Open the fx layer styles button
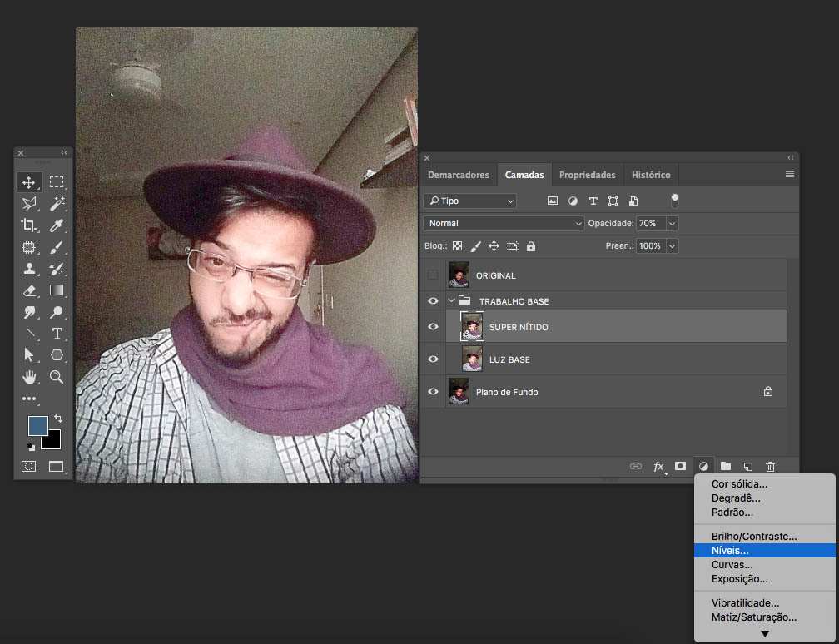This screenshot has height=644, width=839. coord(658,467)
